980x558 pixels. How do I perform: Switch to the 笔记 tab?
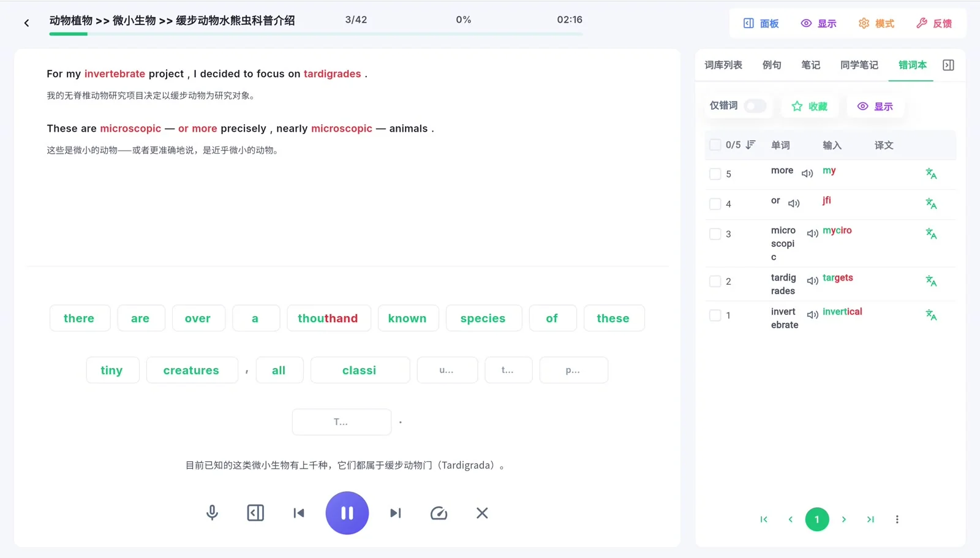click(x=811, y=65)
